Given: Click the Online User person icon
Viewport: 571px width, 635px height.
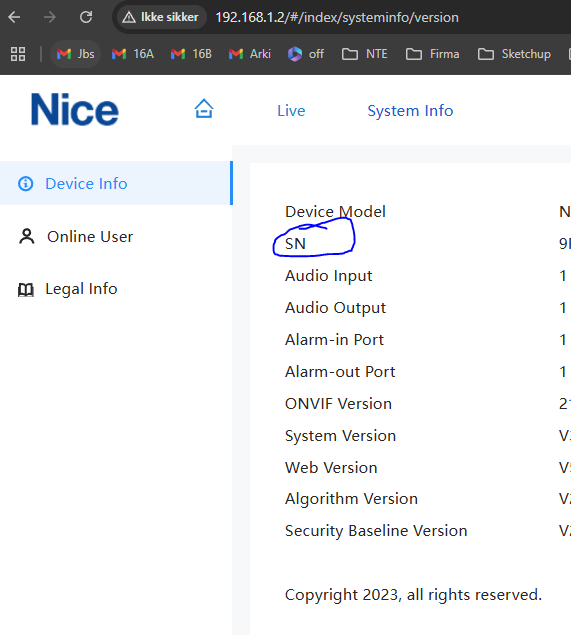Looking at the screenshot, I should coord(27,237).
